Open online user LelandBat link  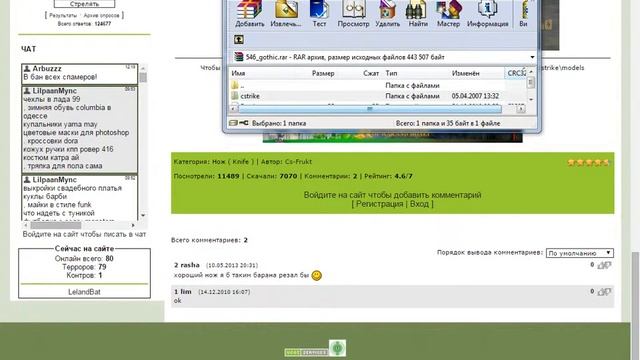[x=84, y=292]
